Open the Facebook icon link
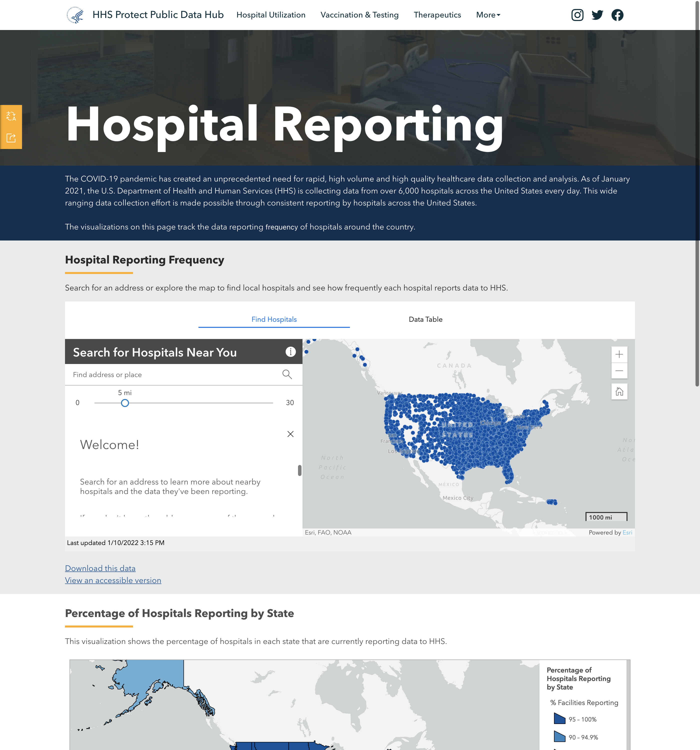This screenshot has height=750, width=700. click(617, 15)
